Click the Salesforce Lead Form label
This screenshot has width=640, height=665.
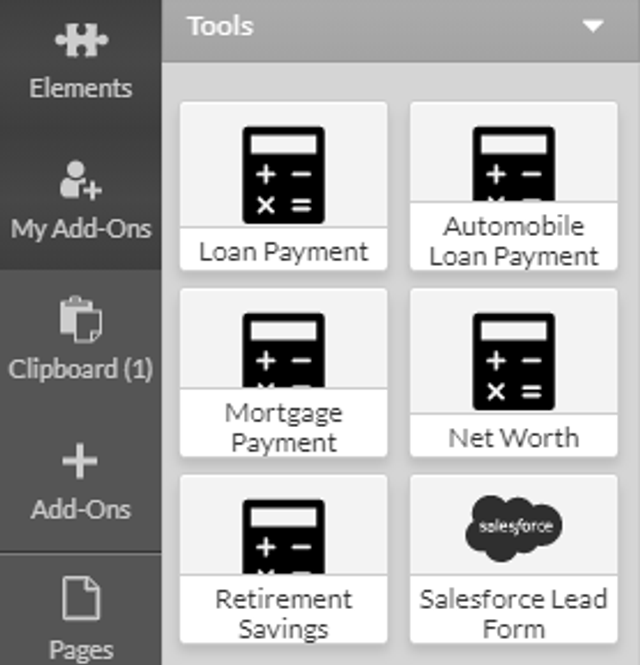pyautogui.click(x=514, y=614)
